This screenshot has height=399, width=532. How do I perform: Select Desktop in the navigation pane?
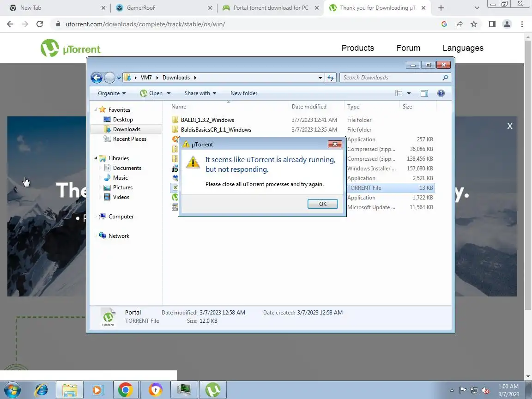point(123,120)
